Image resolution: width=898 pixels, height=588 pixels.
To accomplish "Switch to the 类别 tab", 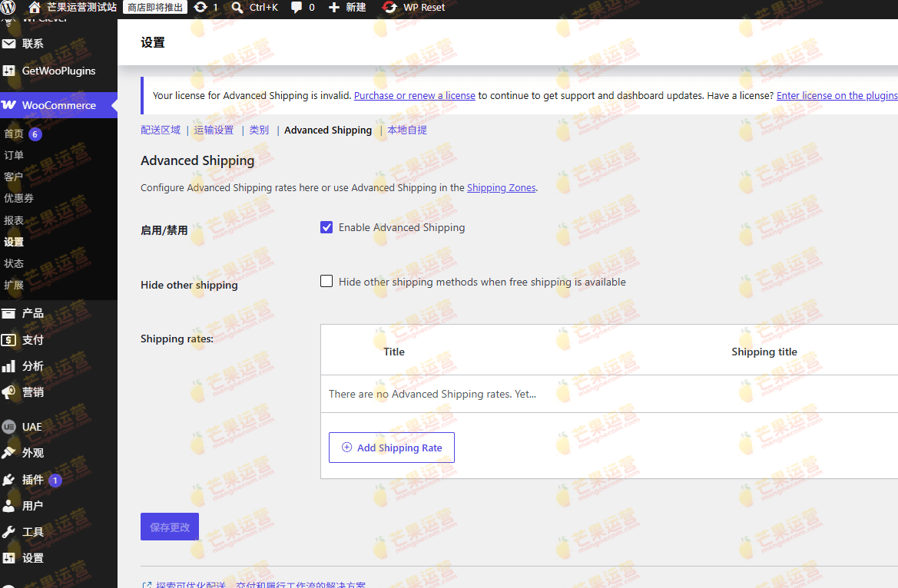I will (x=259, y=130).
